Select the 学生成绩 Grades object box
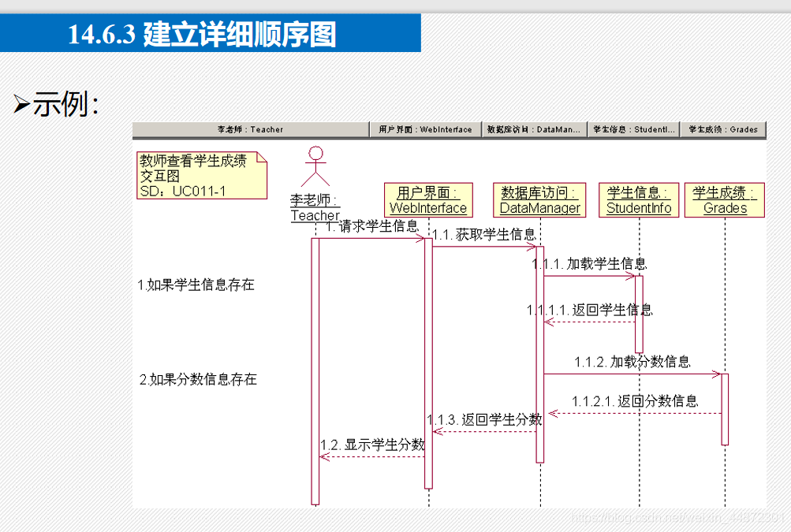 click(725, 200)
